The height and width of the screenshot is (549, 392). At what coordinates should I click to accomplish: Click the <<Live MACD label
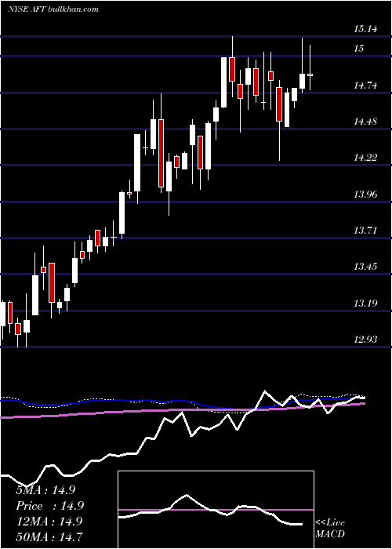[330, 528]
